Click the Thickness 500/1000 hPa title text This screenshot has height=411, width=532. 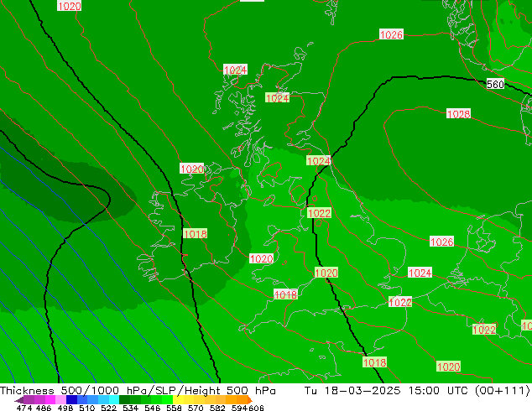74,391
